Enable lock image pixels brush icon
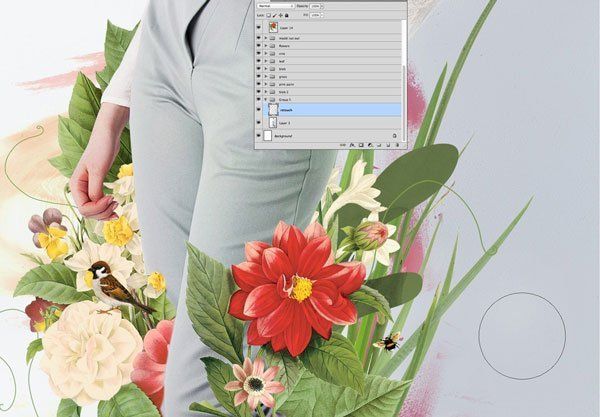 (274, 15)
